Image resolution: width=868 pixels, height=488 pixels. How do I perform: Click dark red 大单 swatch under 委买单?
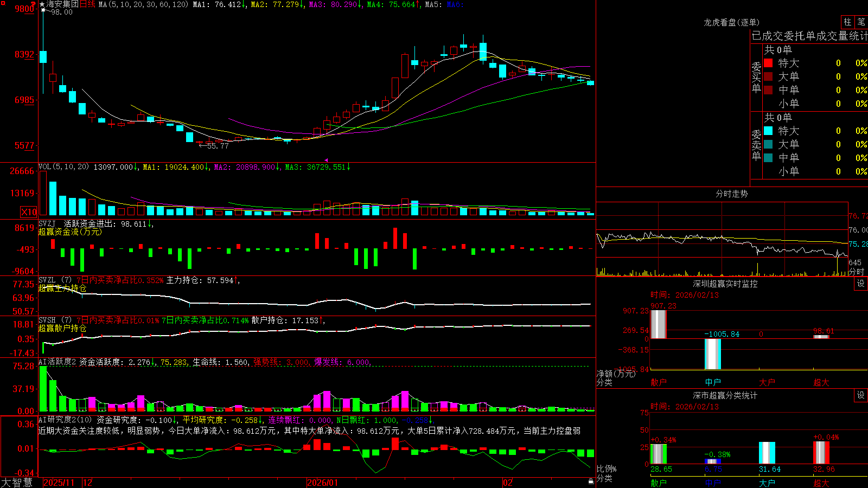768,76
